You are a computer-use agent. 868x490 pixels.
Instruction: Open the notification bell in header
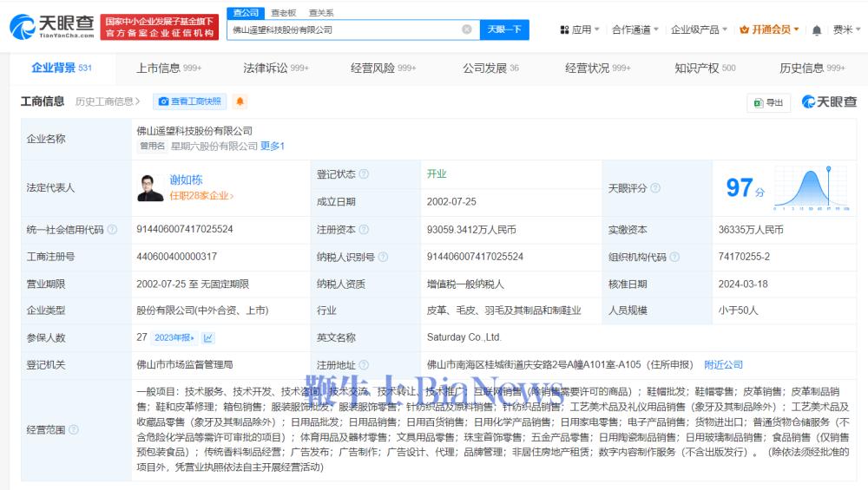click(816, 29)
